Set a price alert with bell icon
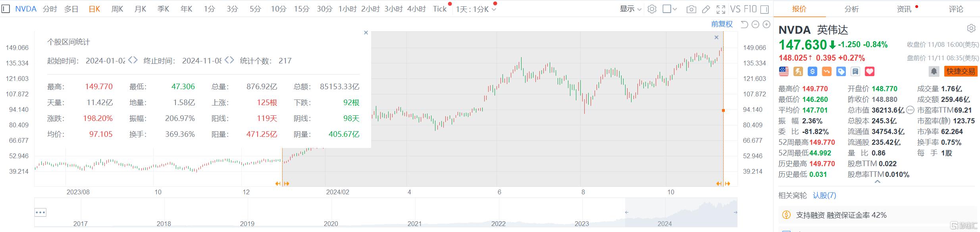The image size is (980, 232). pyautogui.click(x=934, y=71)
